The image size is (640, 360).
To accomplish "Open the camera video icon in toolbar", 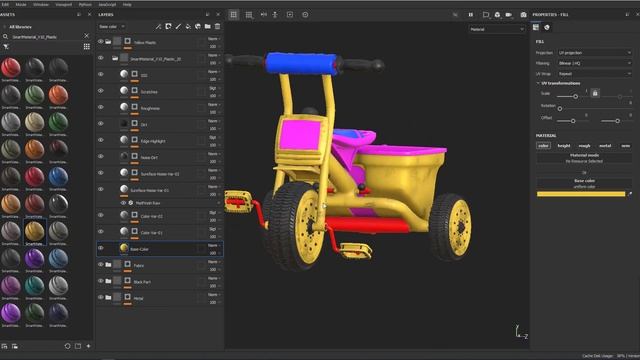I will 509,15.
